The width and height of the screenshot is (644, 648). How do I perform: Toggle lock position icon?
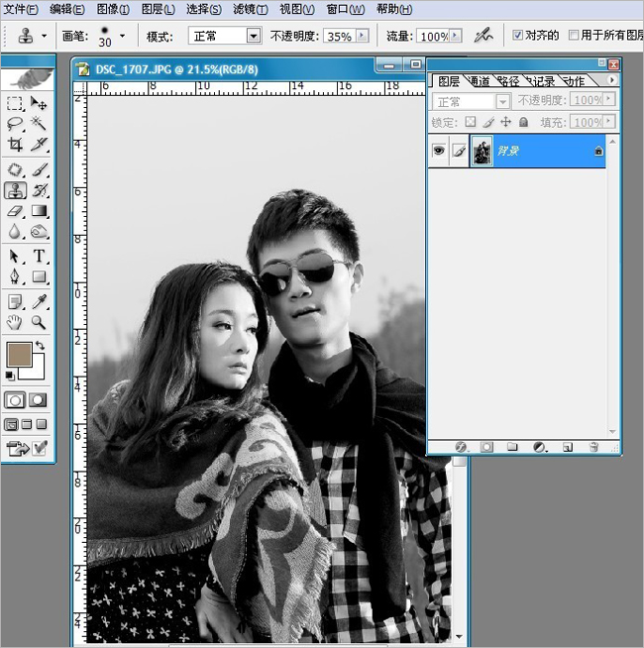click(x=506, y=122)
